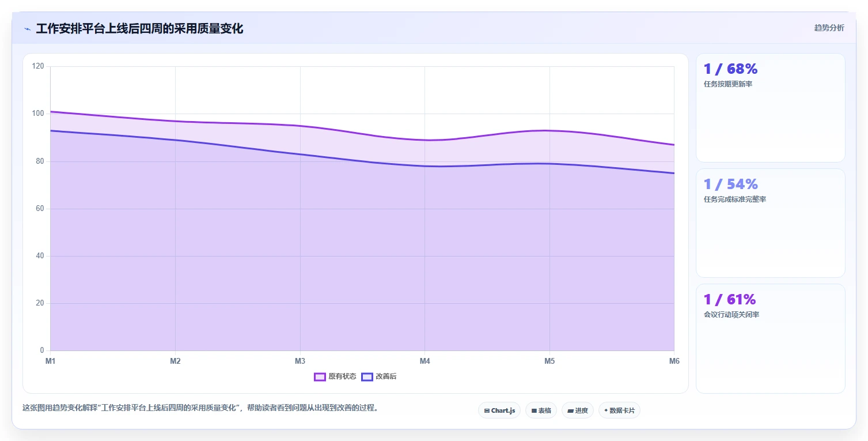The height and width of the screenshot is (441, 868).
Task: Click the 80 y-axis label
Action: [40, 161]
